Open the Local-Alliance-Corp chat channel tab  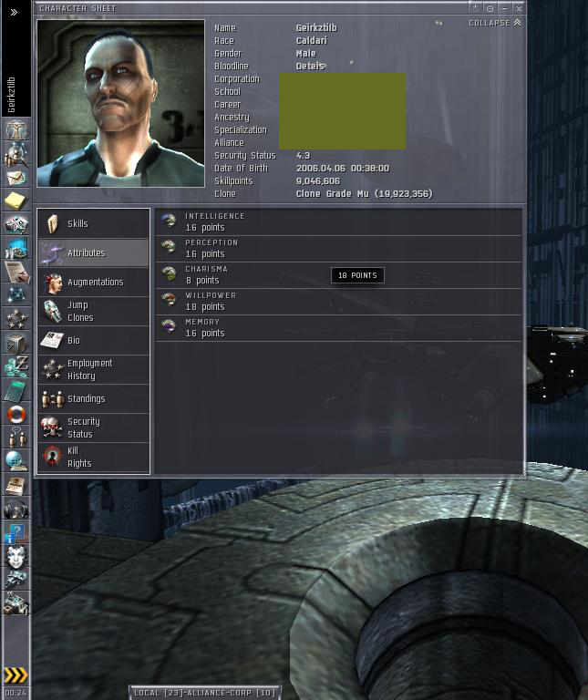(205, 693)
